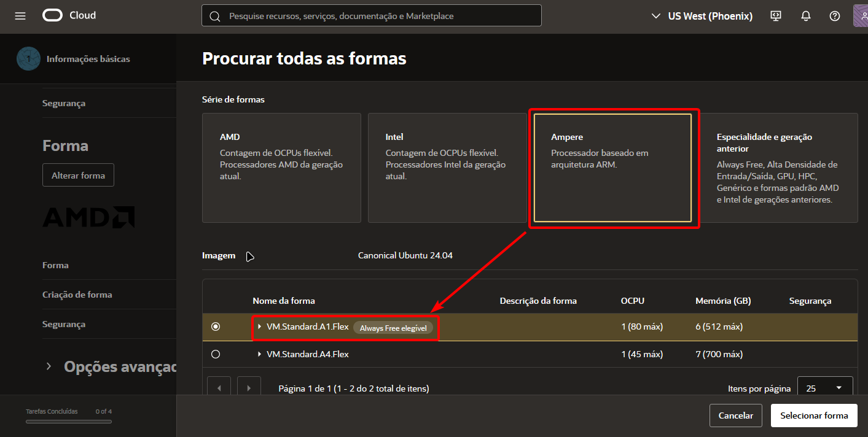Click the Página 1 de 1 pagination text
The image size is (868, 437).
(x=354, y=389)
